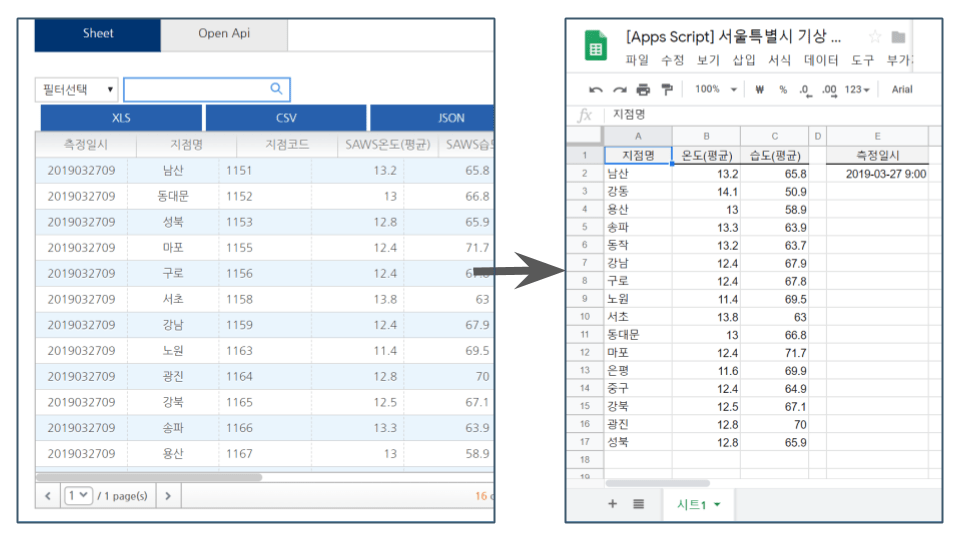The height and width of the screenshot is (540, 960).
Task: Click the print icon
Action: tap(643, 90)
